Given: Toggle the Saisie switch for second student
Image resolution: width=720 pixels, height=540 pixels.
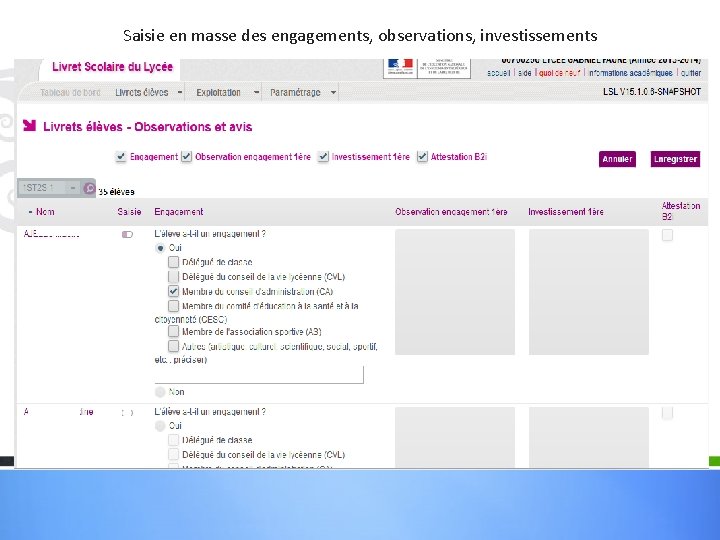Looking at the screenshot, I should (x=127, y=412).
